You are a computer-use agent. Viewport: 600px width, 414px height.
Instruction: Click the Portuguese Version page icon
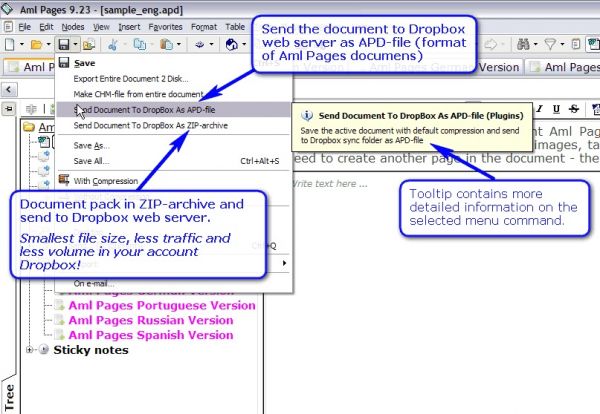coord(59,305)
